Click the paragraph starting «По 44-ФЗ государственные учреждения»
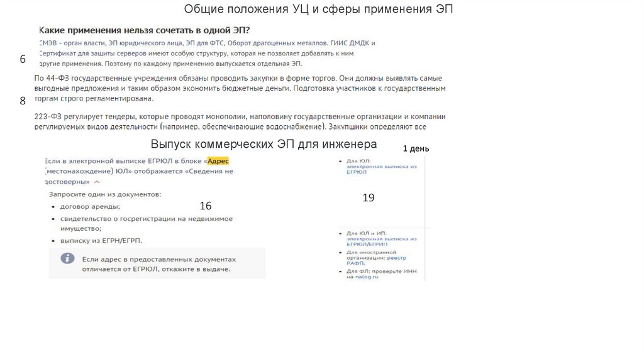The width and height of the screenshot is (644, 361). click(240, 88)
